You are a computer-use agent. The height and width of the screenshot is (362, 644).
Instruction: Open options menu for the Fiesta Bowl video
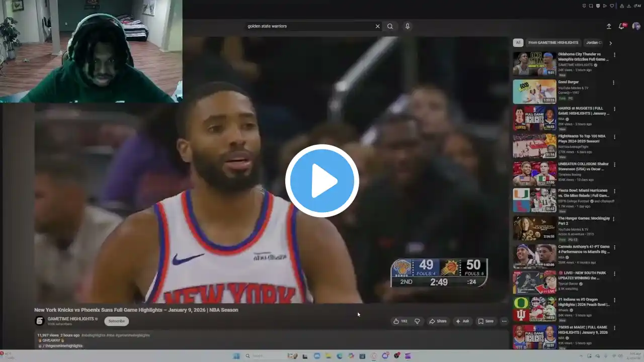pyautogui.click(x=614, y=192)
